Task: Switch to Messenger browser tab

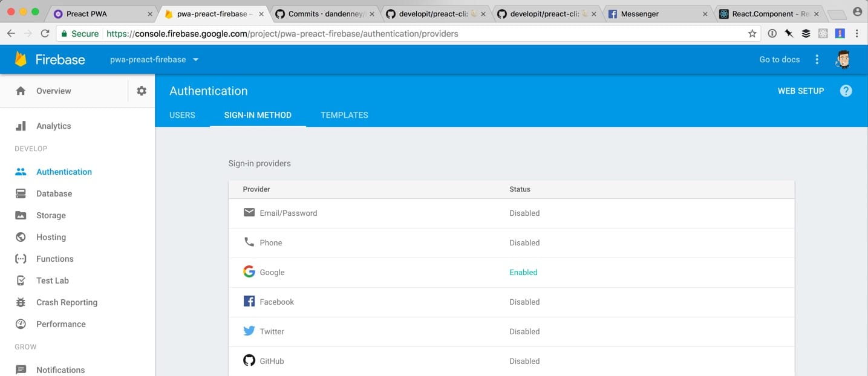Action: tap(658, 13)
